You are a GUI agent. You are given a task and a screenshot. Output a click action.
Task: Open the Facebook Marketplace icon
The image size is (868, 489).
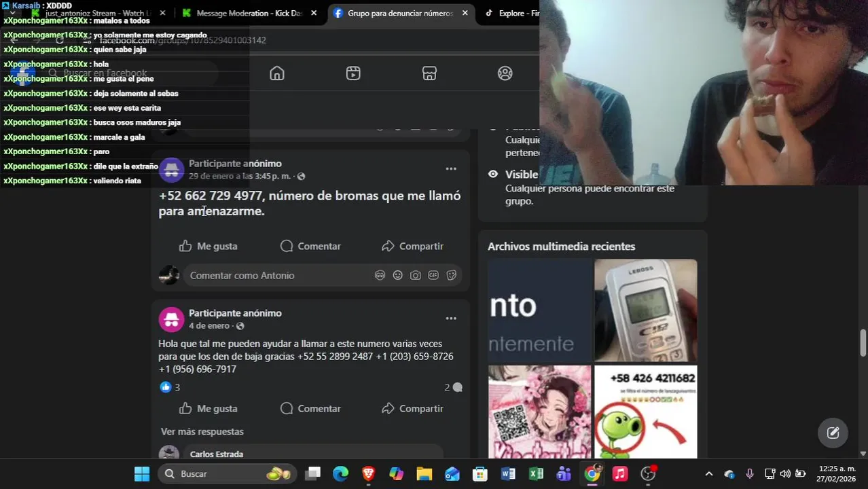pyautogui.click(x=429, y=73)
